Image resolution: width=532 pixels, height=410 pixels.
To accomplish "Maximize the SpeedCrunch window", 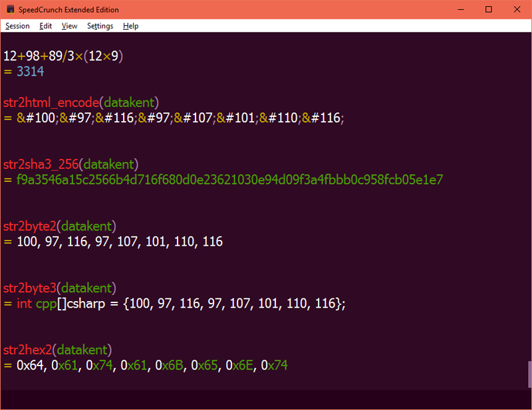I will [x=489, y=9].
